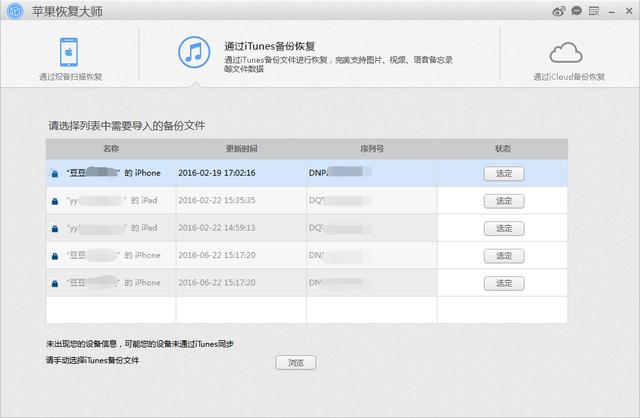640x418 pixels.
Task: Switch to 通过设备扫描恢复 tab
Action: point(70,77)
